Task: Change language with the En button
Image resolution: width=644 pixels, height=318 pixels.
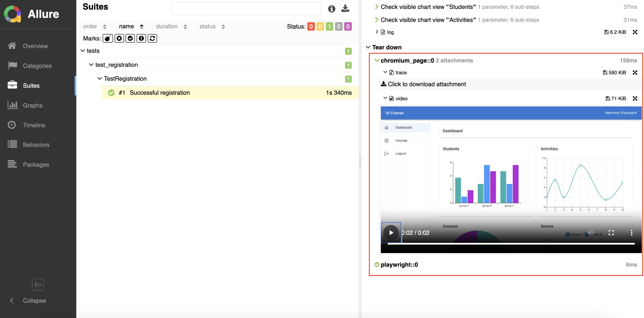Action: (x=38, y=285)
